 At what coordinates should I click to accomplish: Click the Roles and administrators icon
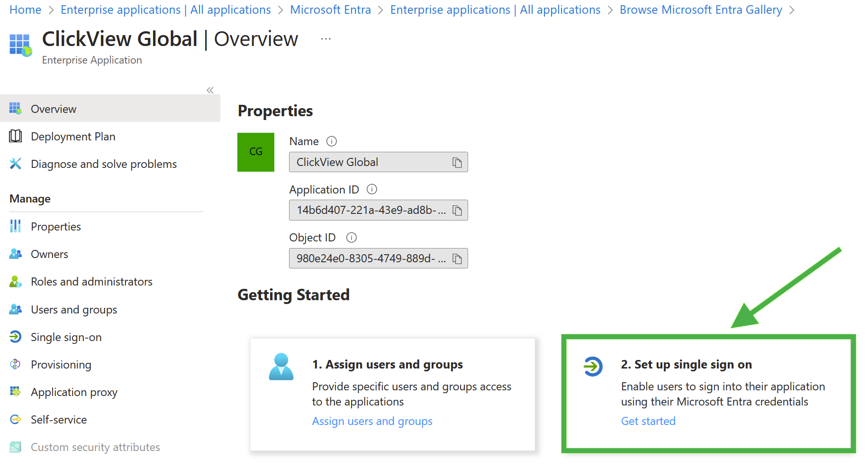pyautogui.click(x=15, y=281)
